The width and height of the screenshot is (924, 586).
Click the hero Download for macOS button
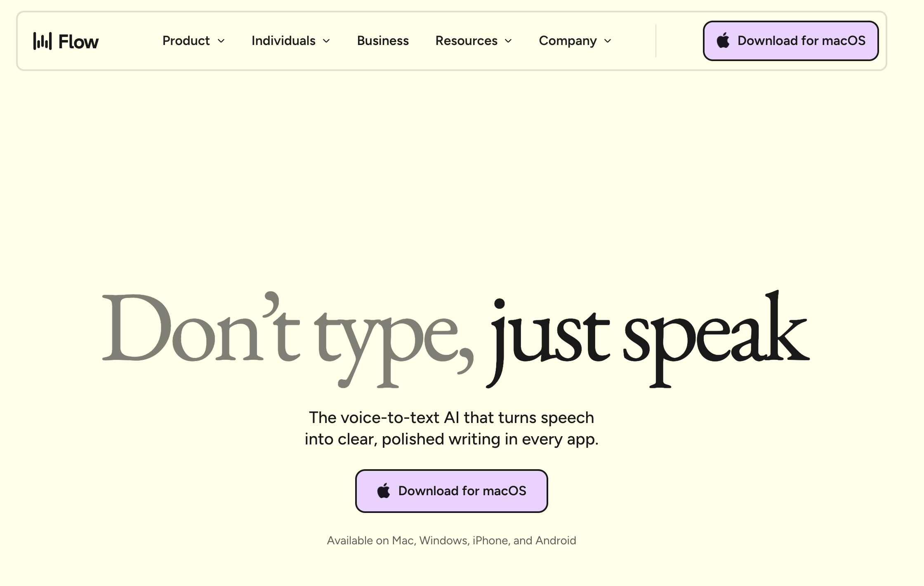click(x=452, y=491)
